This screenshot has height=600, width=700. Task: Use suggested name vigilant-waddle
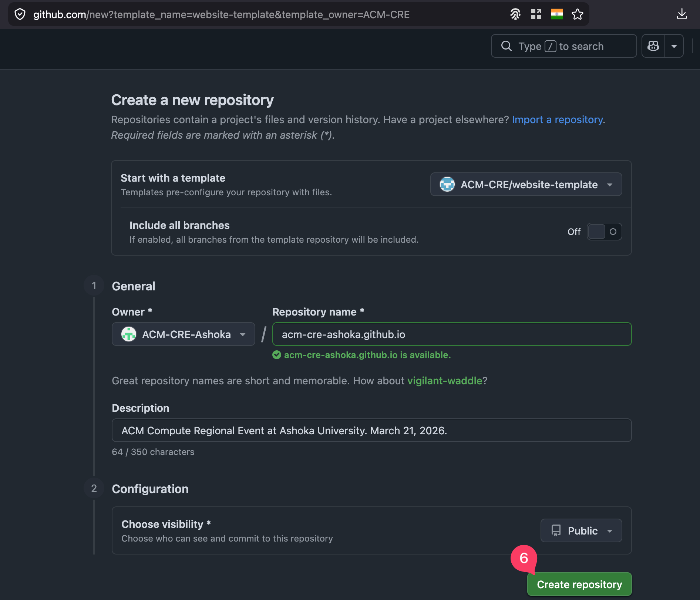point(445,381)
